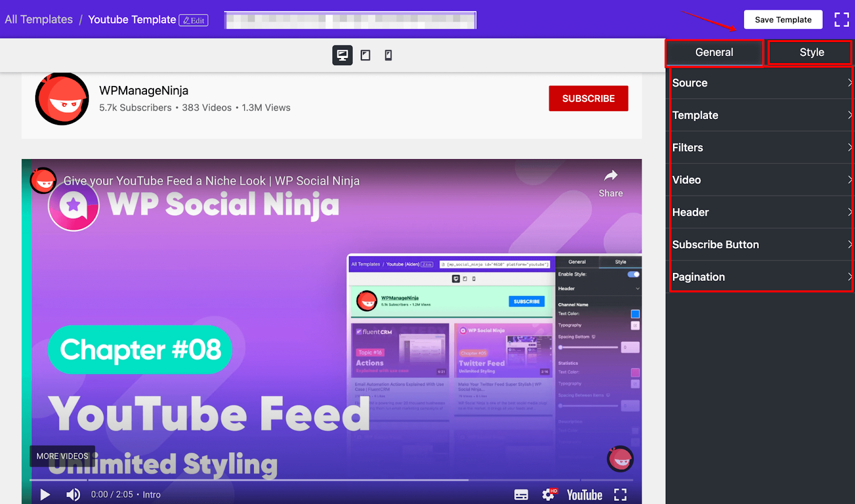Open video quality settings gear
The width and height of the screenshot is (855, 504).
click(549, 494)
